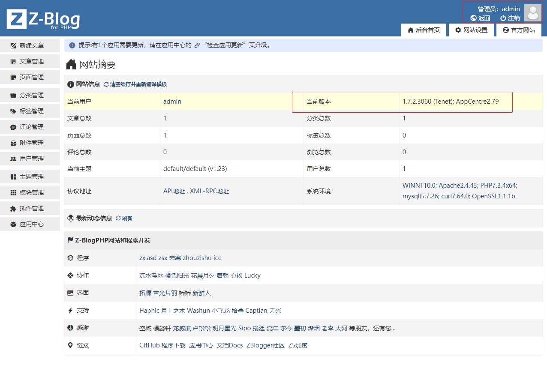The width and height of the screenshot is (547, 392).
Task: Click the home icon on 后台首页 tab
Action: tap(411, 30)
